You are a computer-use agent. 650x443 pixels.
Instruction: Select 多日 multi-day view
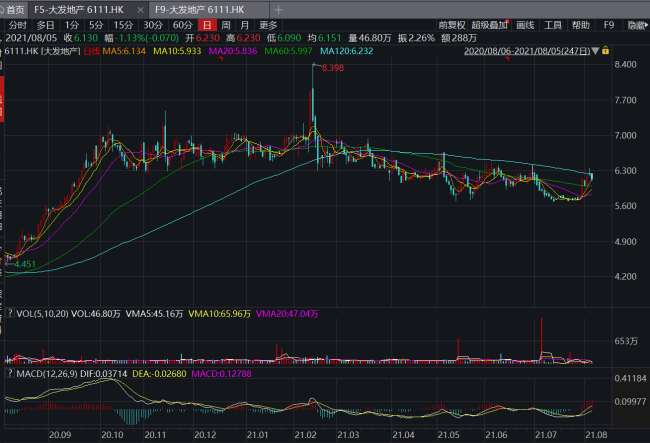[x=45, y=25]
